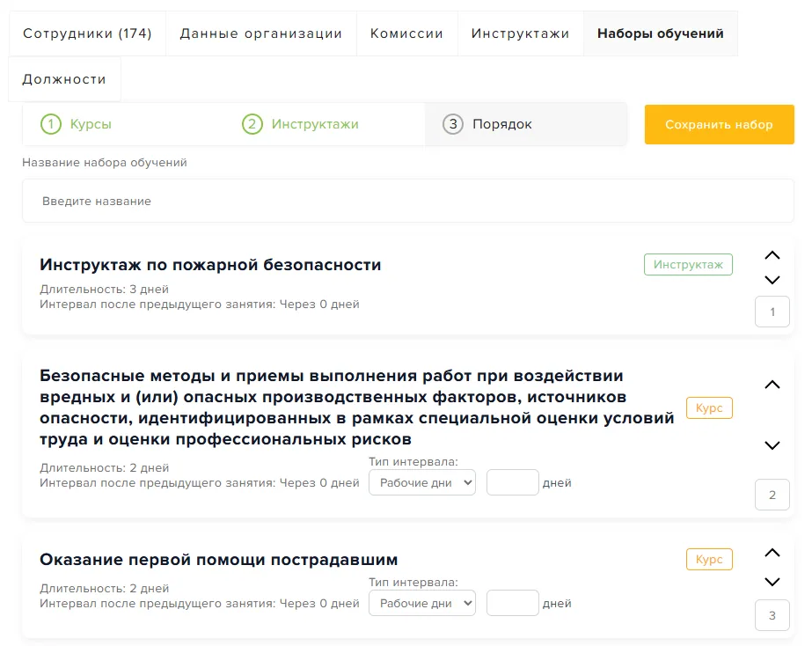Click step 2 circle icon for Инструктажи
Screen dimensions: 812x646
coord(252,124)
